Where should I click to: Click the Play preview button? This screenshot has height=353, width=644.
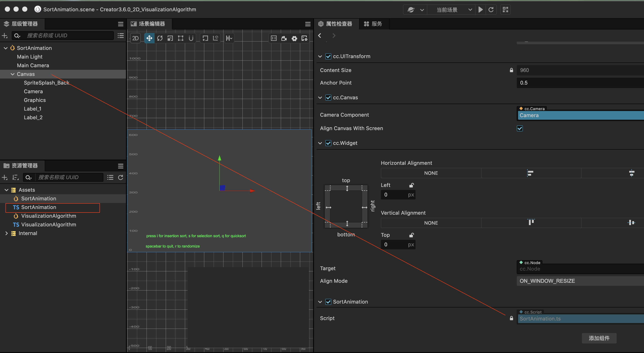(480, 10)
